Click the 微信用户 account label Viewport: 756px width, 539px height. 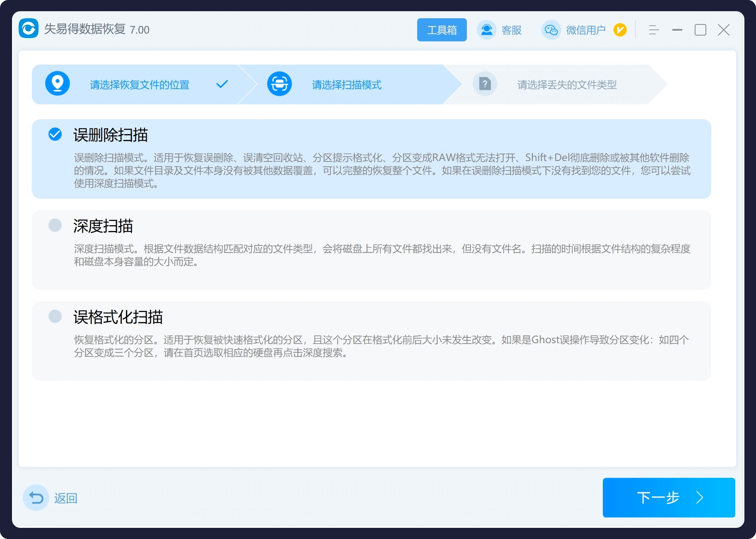[586, 30]
